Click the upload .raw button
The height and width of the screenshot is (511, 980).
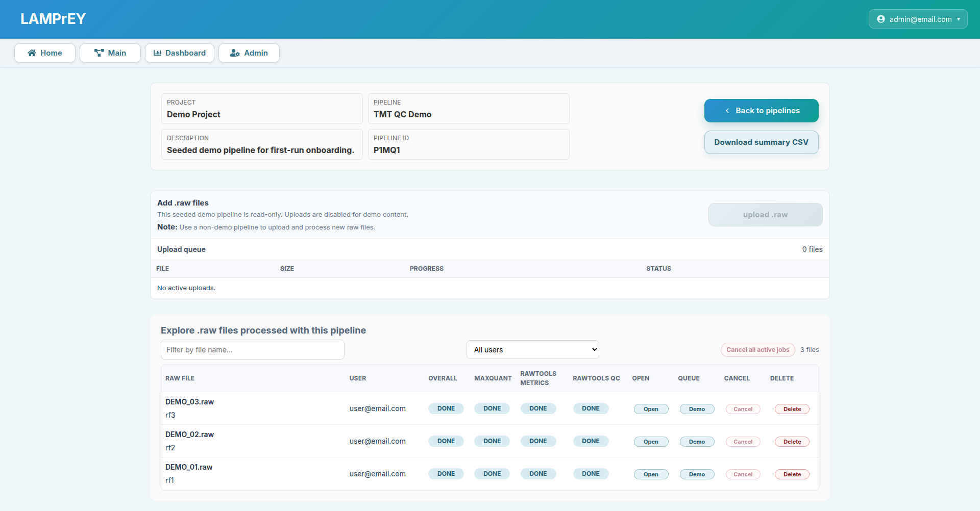pos(765,215)
